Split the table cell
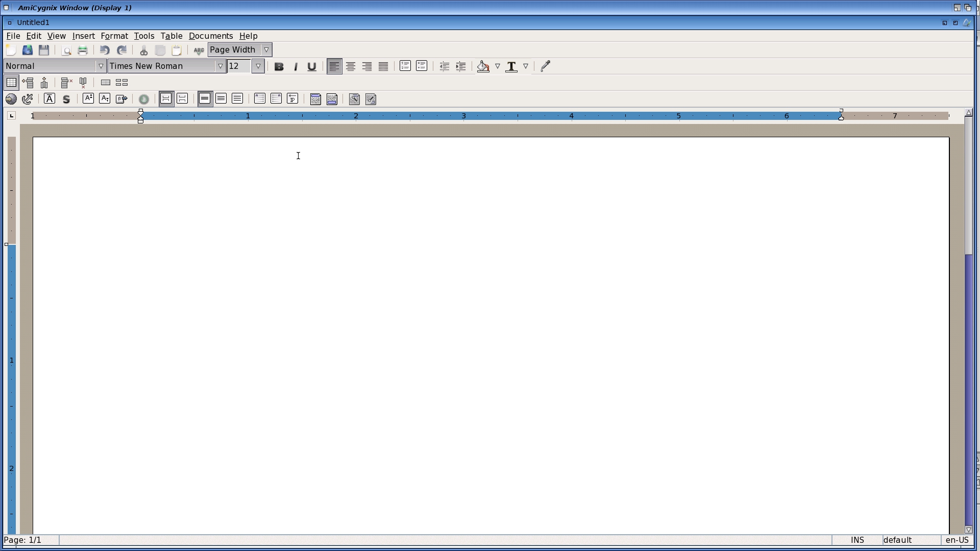 pos(121,83)
